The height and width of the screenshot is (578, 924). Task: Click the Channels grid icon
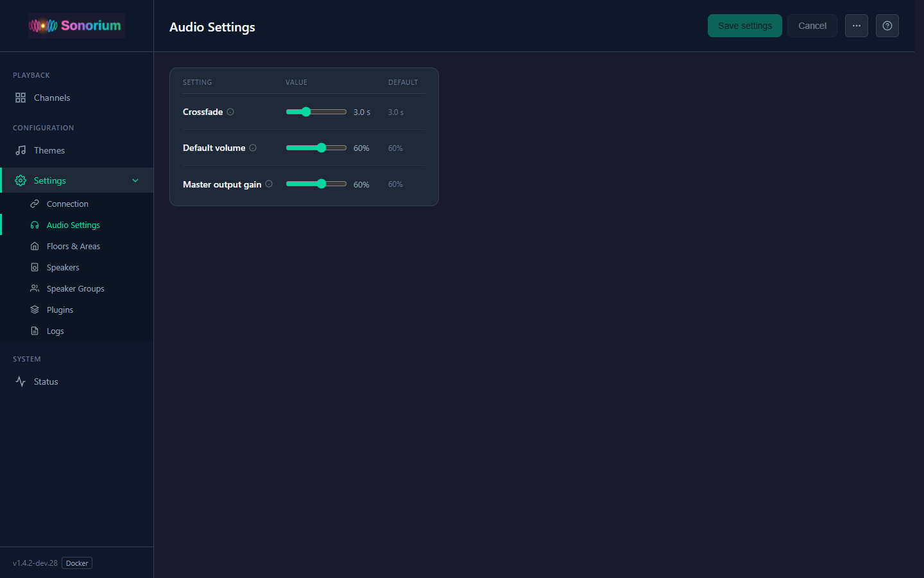pos(21,98)
